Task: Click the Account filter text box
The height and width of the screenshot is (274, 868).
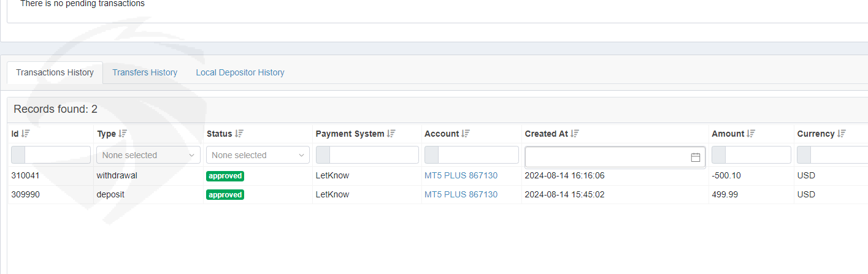Action: coord(478,155)
